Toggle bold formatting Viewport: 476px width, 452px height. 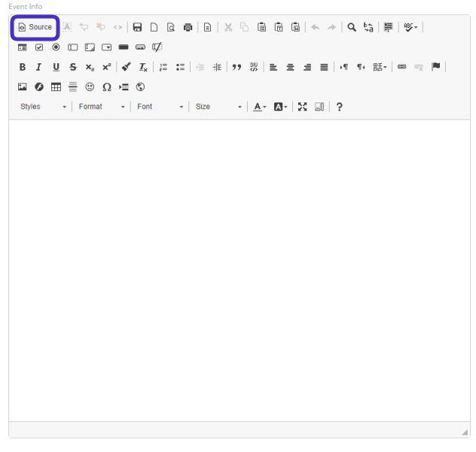coord(22,67)
